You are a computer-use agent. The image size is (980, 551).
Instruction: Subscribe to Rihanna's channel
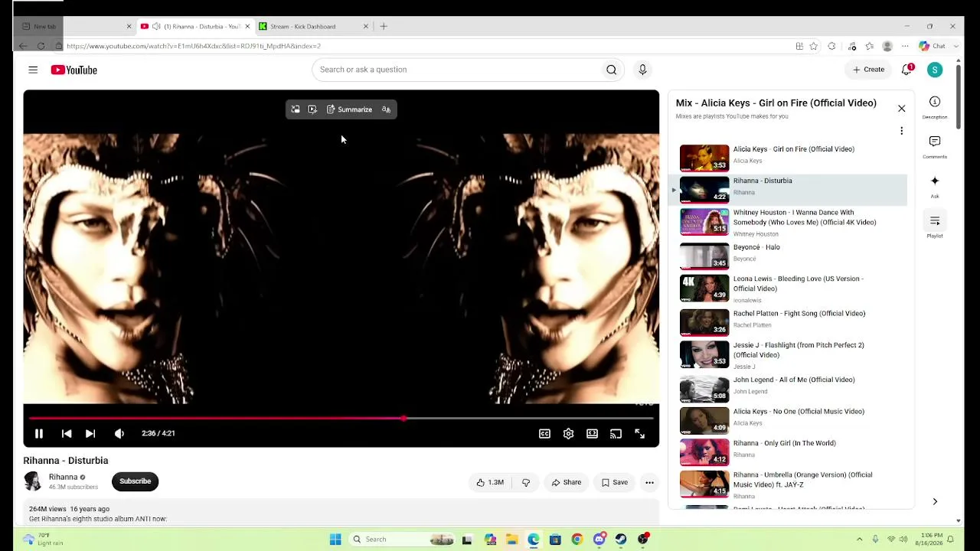tap(135, 481)
